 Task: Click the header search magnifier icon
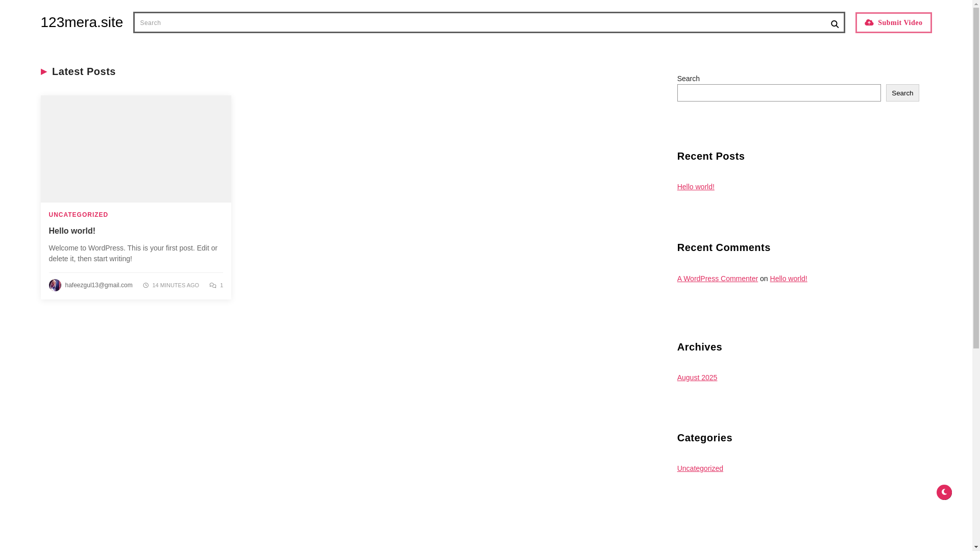[835, 24]
